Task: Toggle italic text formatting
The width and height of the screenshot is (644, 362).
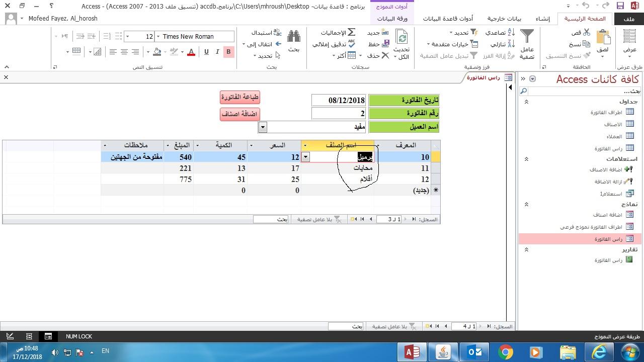Action: tap(217, 52)
